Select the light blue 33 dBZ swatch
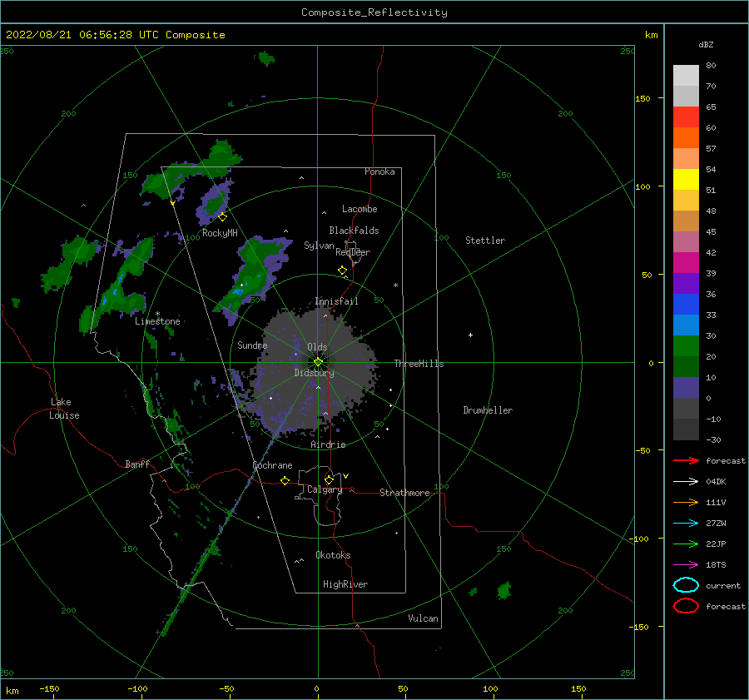The height and width of the screenshot is (700, 749). 686,325
